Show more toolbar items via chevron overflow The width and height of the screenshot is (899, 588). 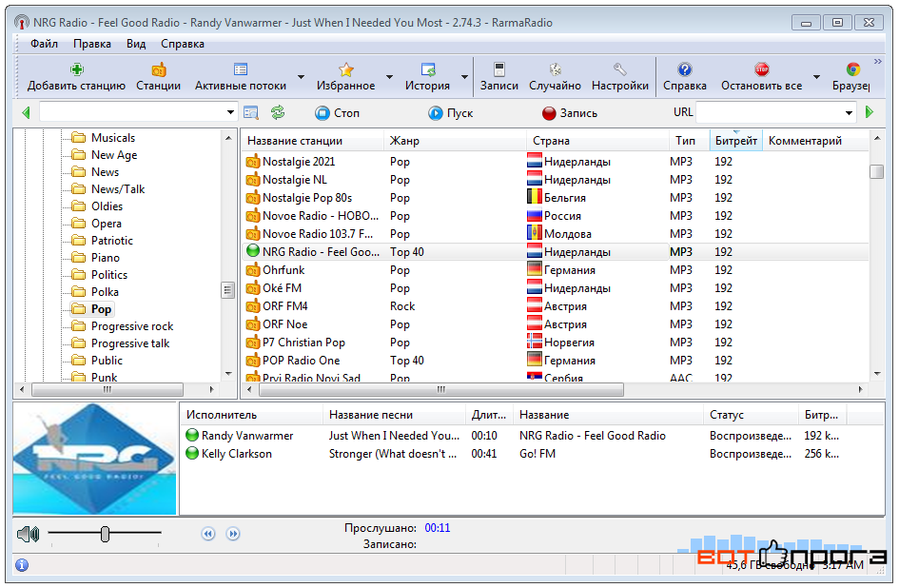[877, 62]
